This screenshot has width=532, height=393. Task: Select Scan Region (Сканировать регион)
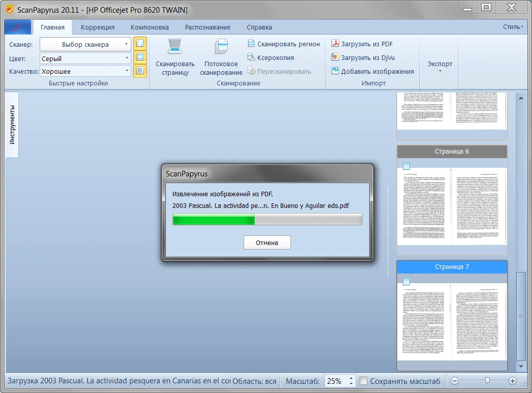pos(284,44)
